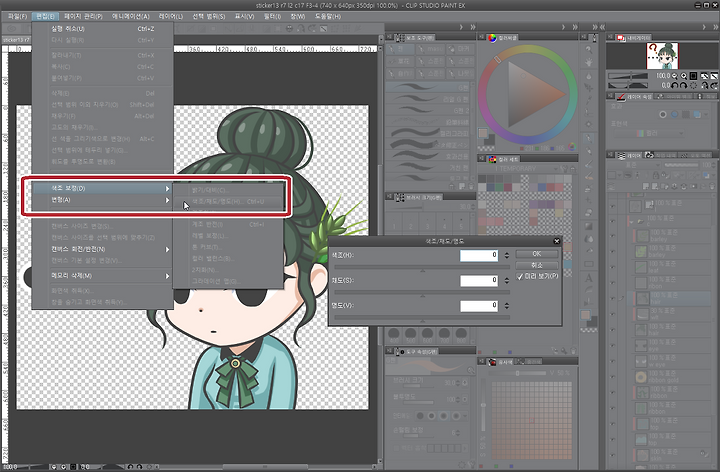Image resolution: width=720 pixels, height=472 pixels.
Task: Select the Gradient tool
Action: click(x=589, y=226)
